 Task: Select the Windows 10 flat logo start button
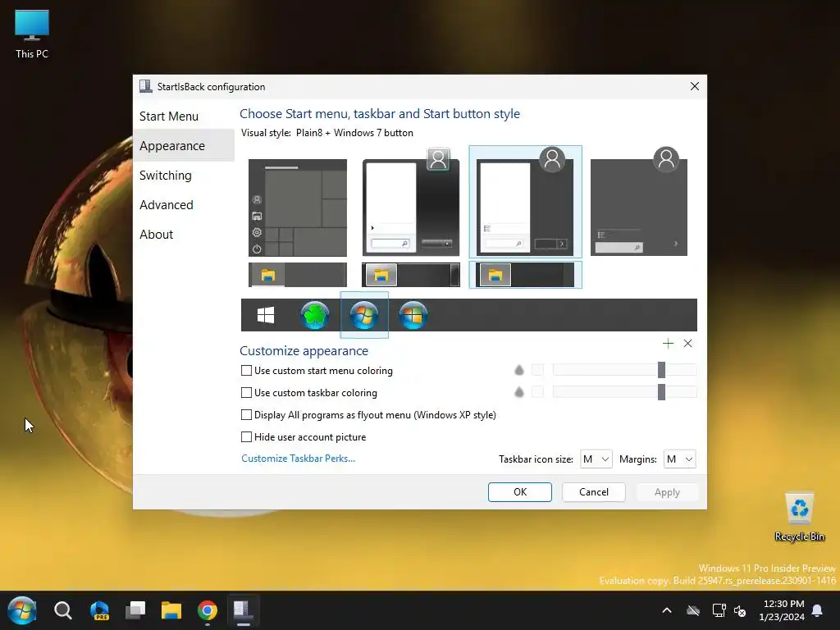tap(266, 315)
